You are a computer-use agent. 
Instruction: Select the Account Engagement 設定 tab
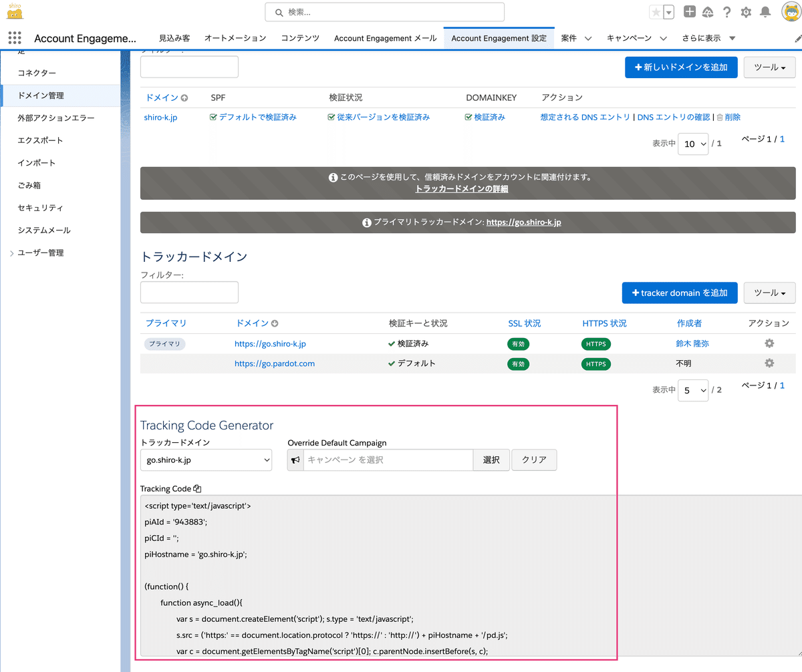tap(499, 38)
